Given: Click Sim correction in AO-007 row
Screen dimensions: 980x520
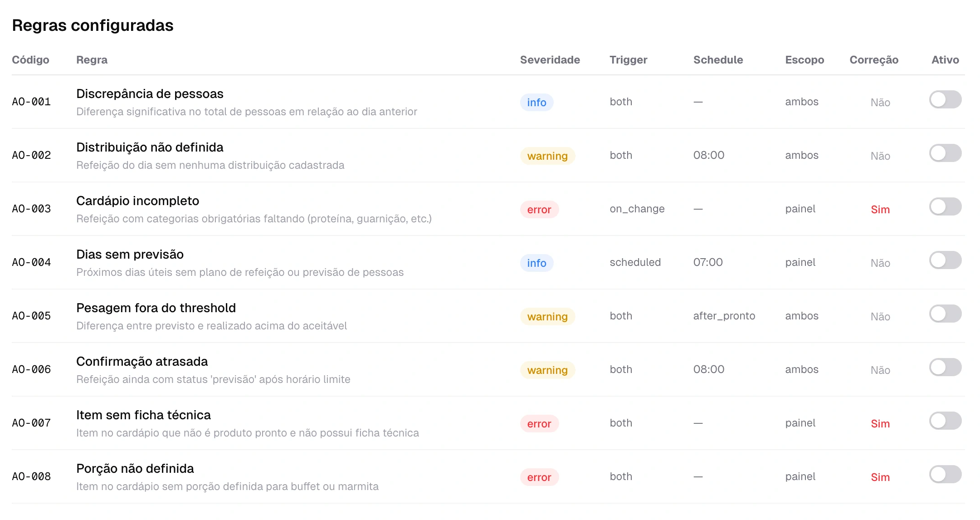Looking at the screenshot, I should pyautogui.click(x=880, y=424).
